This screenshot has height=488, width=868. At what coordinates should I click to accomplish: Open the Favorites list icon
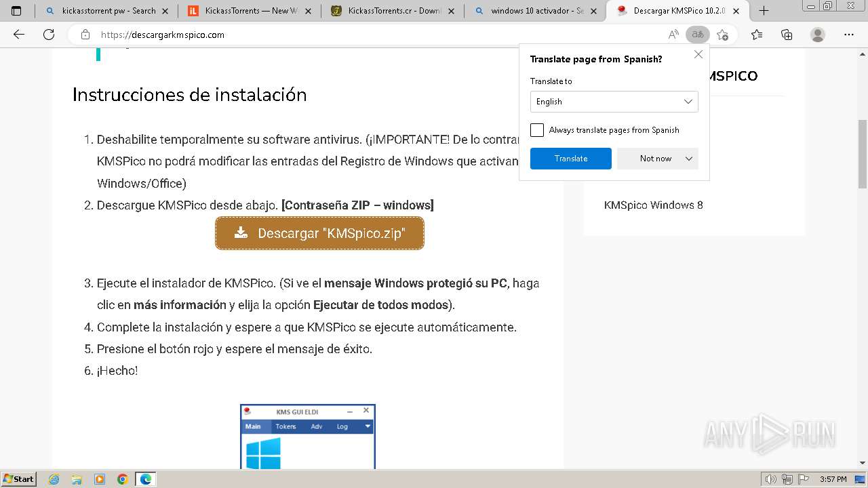(757, 35)
